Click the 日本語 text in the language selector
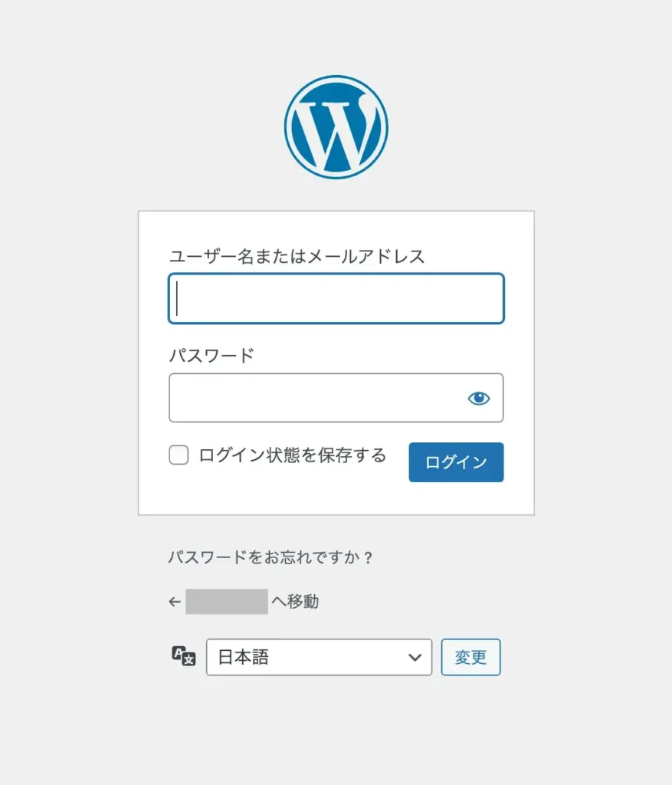 tap(244, 657)
